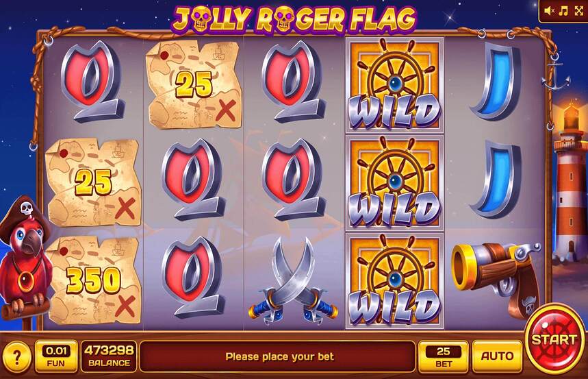Enable AUTO spin mode
The image size is (588, 379).
pyautogui.click(x=497, y=356)
